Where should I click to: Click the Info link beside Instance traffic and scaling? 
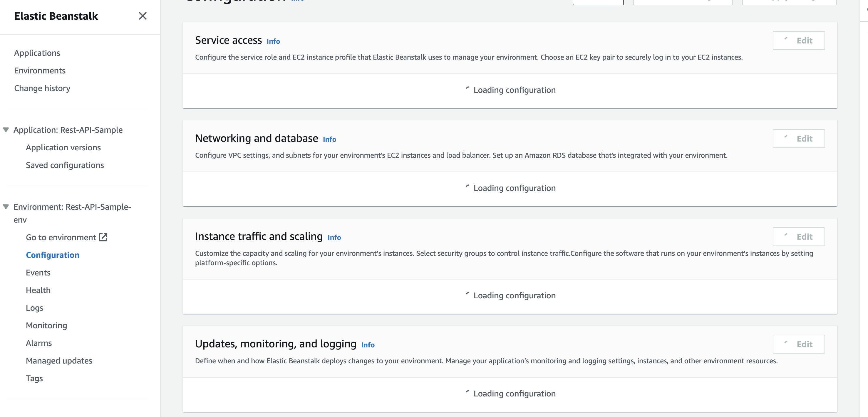[x=334, y=238]
